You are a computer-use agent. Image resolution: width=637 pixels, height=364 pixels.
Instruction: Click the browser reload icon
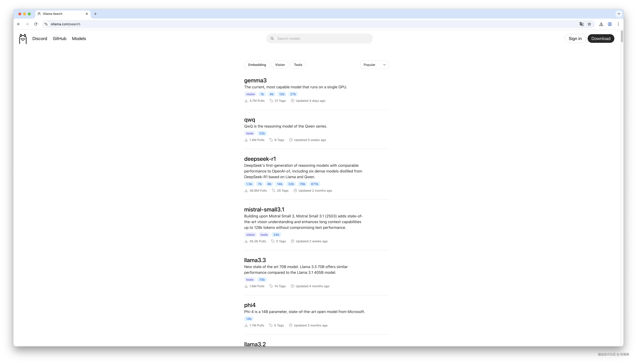pyautogui.click(x=36, y=24)
